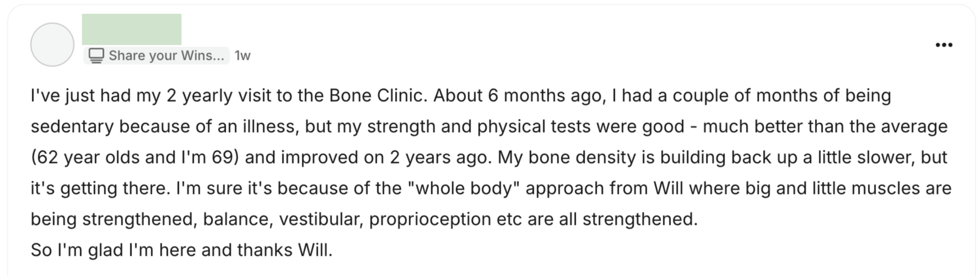Click the line starting "being strengthened, balance"
Viewport: 980px width, 276px height.
tap(364, 219)
